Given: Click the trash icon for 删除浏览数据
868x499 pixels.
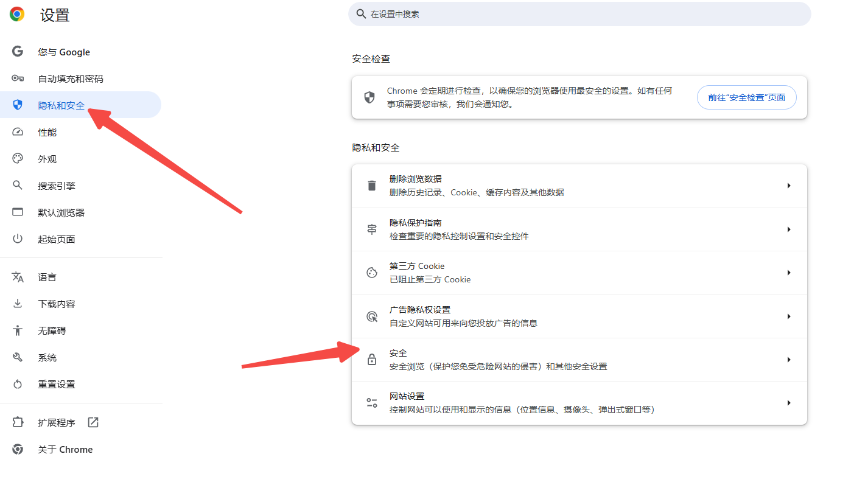Looking at the screenshot, I should pos(372,186).
